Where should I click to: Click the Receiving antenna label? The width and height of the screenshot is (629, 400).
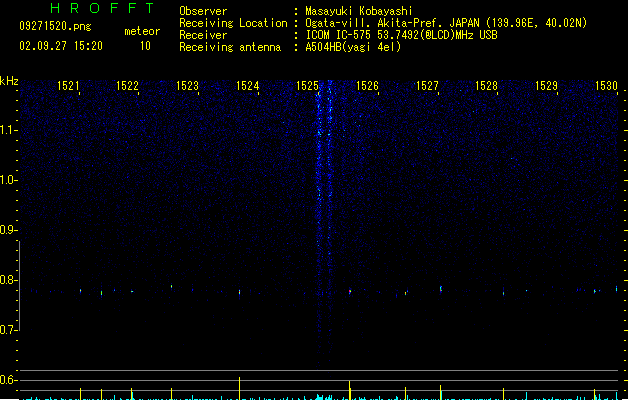[230, 47]
